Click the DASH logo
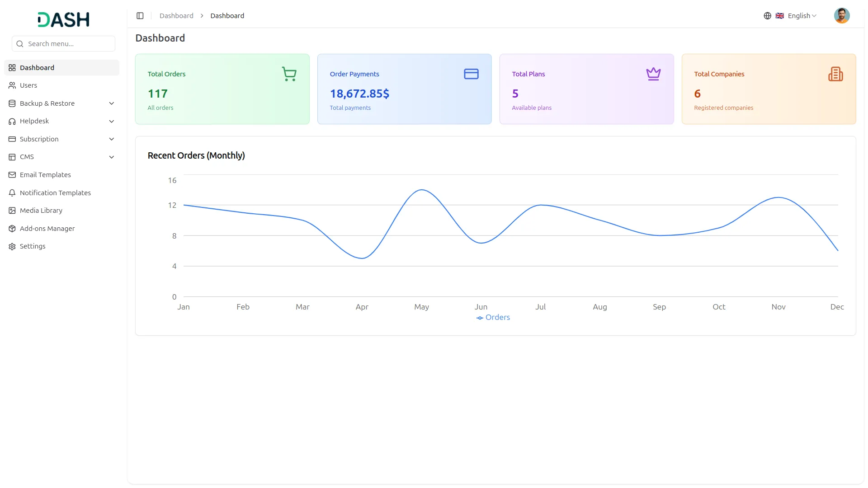Image resolution: width=868 pixels, height=488 pixels. pos(63,19)
